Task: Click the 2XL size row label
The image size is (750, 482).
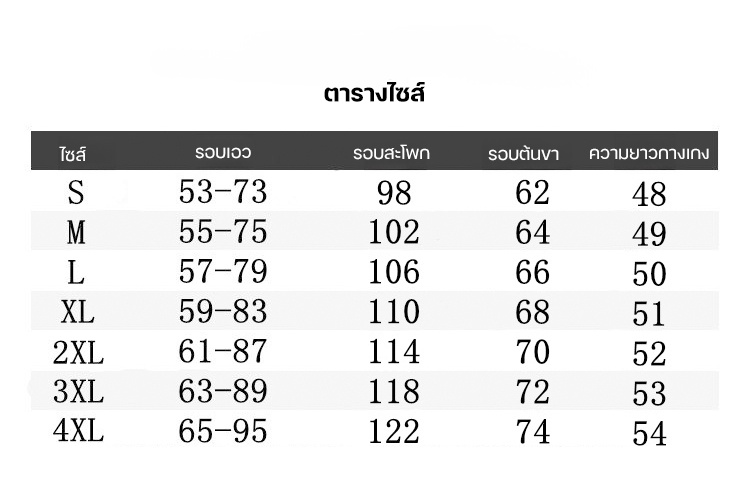Action: 78,353
